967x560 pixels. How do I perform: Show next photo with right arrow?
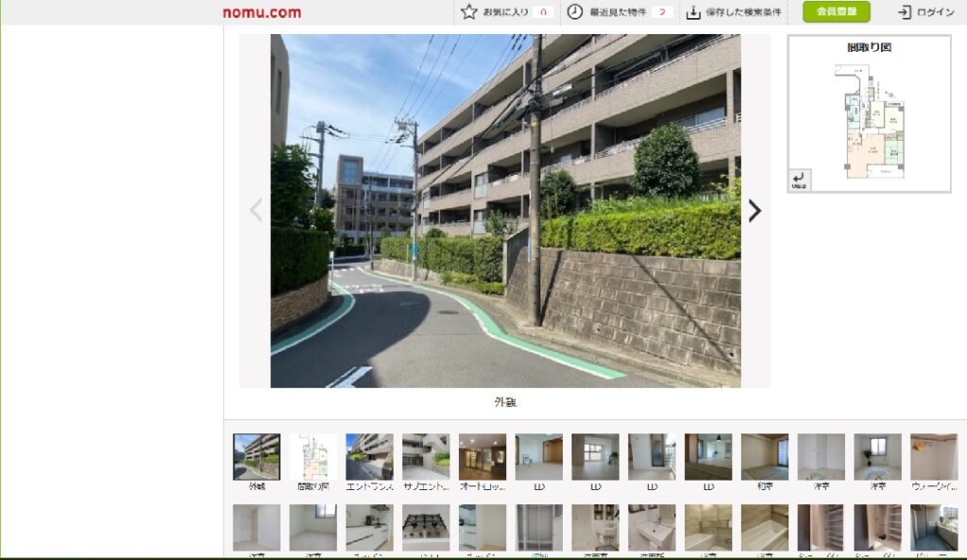click(755, 211)
